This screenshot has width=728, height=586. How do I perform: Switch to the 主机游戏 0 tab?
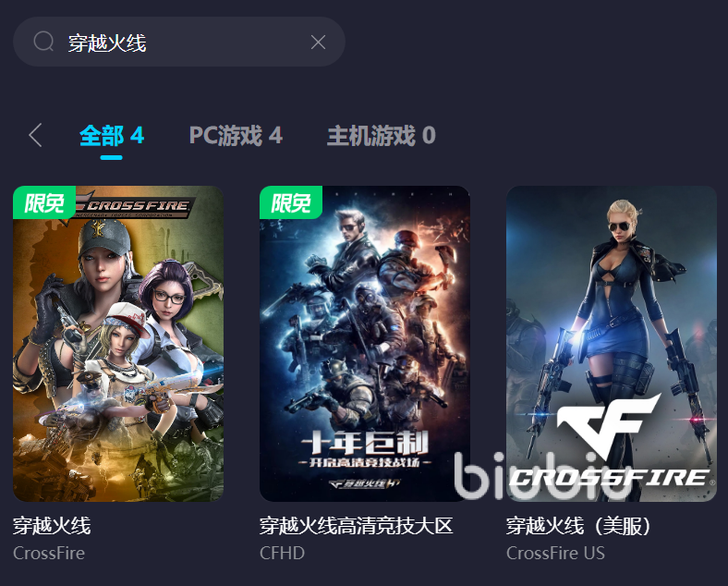[x=382, y=136]
